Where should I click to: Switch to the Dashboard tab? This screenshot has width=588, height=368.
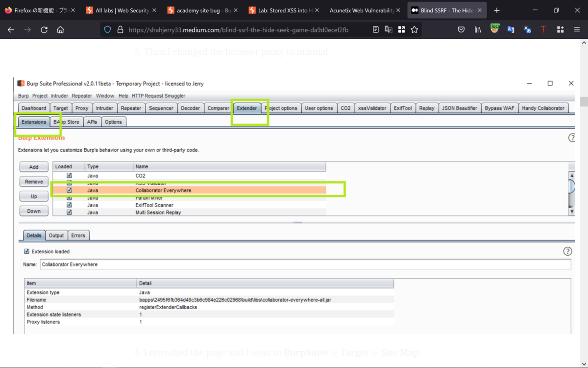(x=34, y=108)
